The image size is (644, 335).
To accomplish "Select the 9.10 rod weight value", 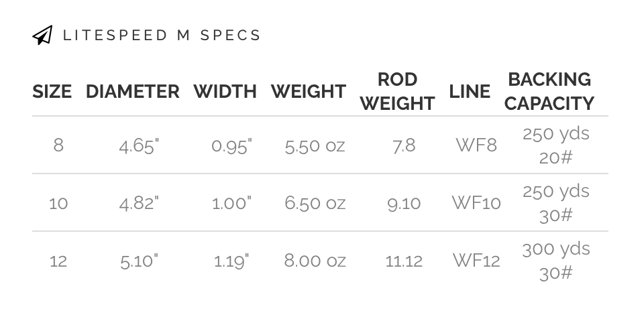I will [x=404, y=204].
